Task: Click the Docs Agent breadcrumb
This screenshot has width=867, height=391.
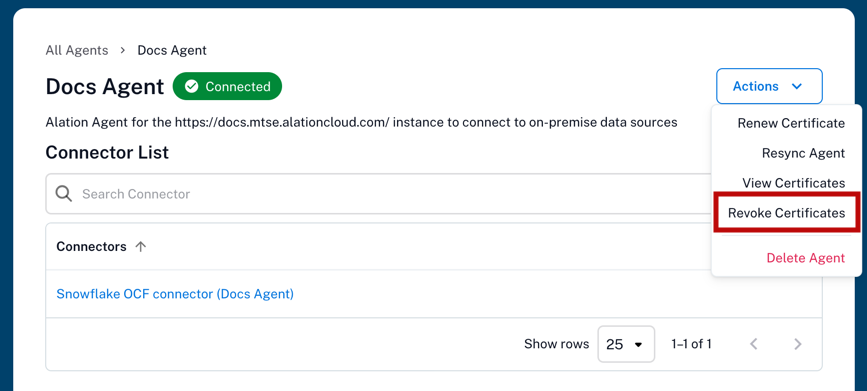Action: point(172,50)
